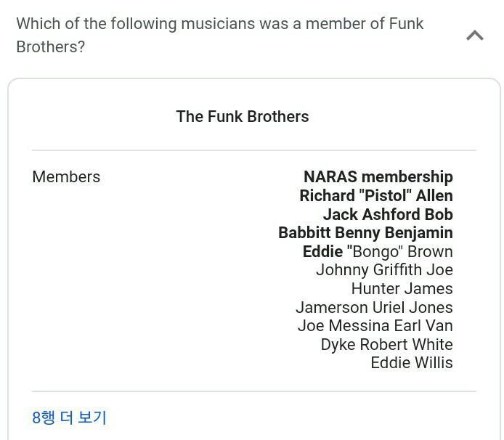Image resolution: width=504 pixels, height=440 pixels.
Task: Select the Members row label
Action: pyautogui.click(x=66, y=176)
